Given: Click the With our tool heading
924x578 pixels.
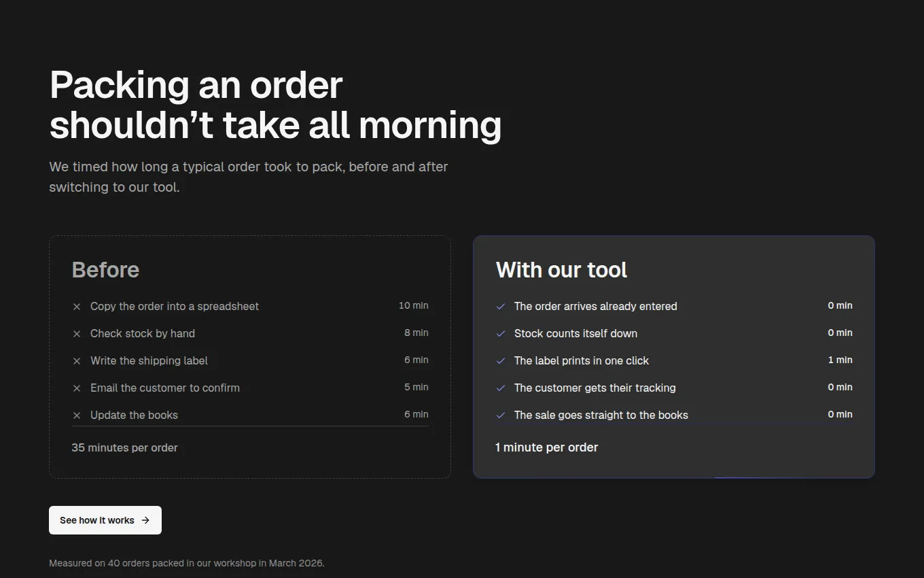Looking at the screenshot, I should click(562, 270).
